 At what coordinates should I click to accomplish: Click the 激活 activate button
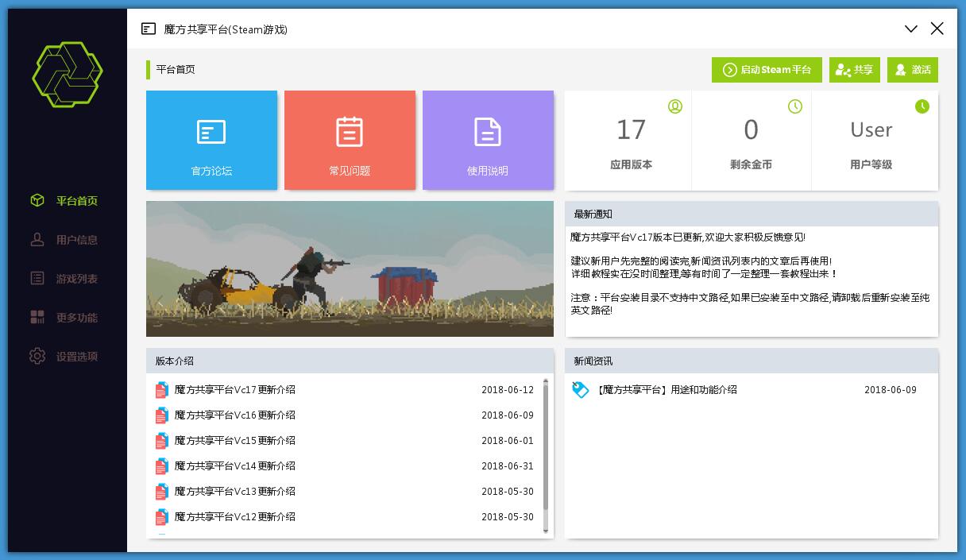pos(913,70)
